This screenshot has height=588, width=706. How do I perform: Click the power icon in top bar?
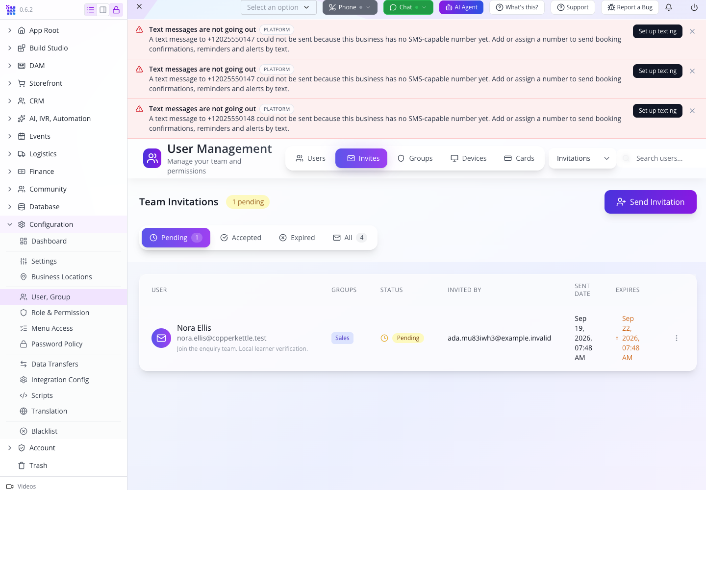point(694,7)
